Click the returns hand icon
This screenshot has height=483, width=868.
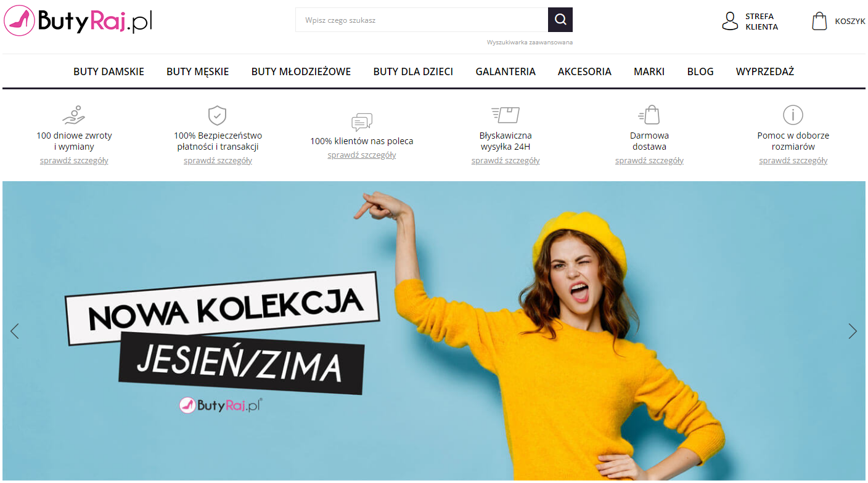tap(74, 115)
